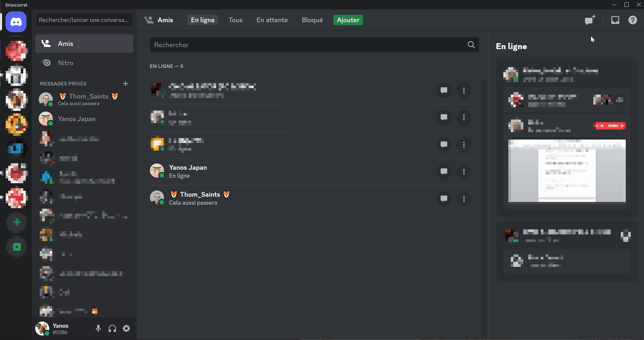Click the green Ajouter button
The width and height of the screenshot is (644, 340).
(348, 20)
